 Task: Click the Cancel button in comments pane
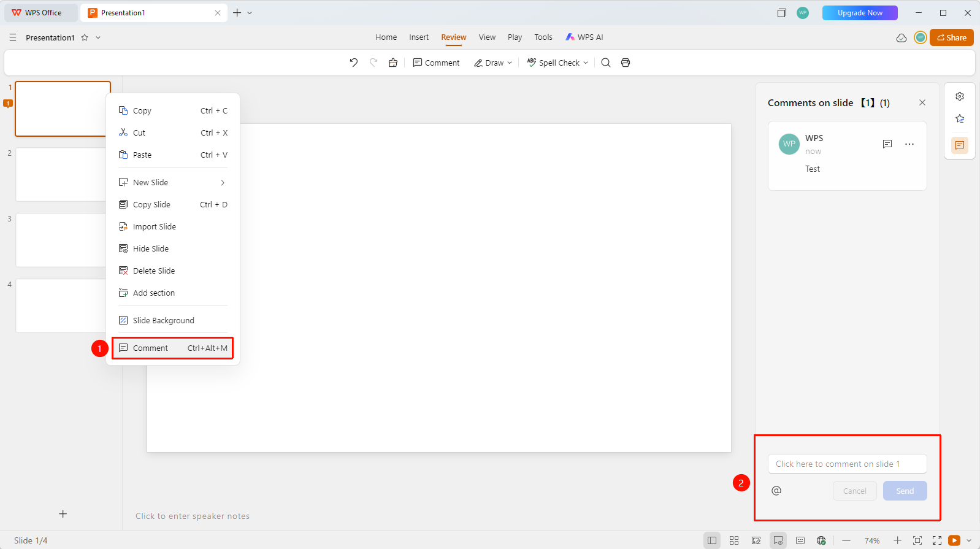click(854, 491)
